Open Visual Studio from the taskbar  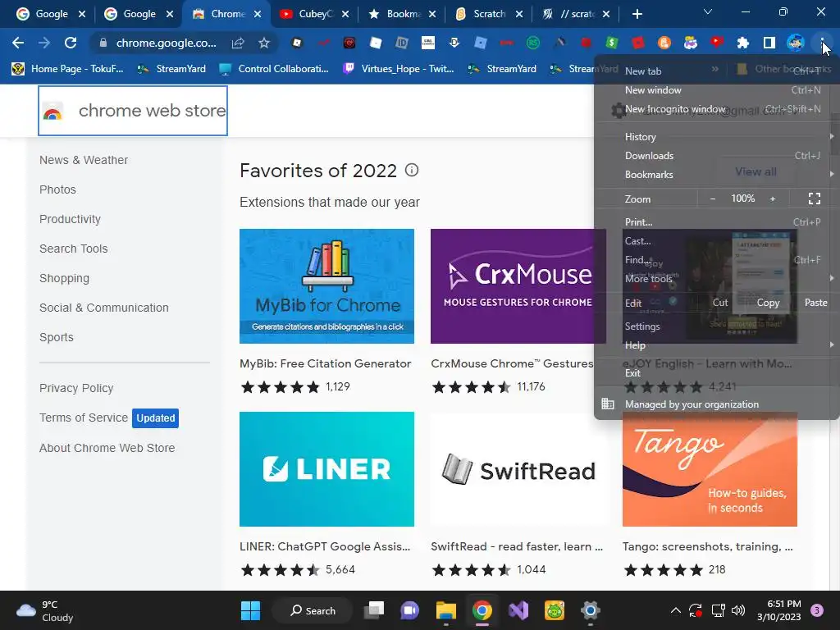(x=518, y=610)
